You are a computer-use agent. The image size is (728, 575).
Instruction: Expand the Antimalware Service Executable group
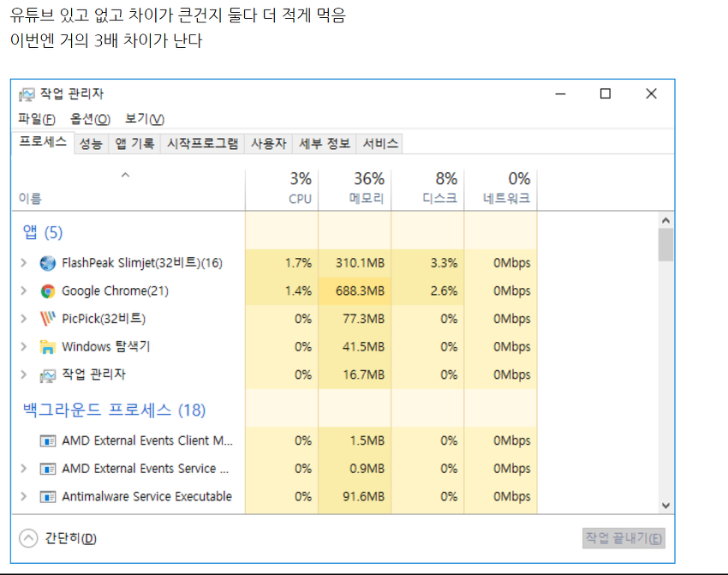click(24, 496)
